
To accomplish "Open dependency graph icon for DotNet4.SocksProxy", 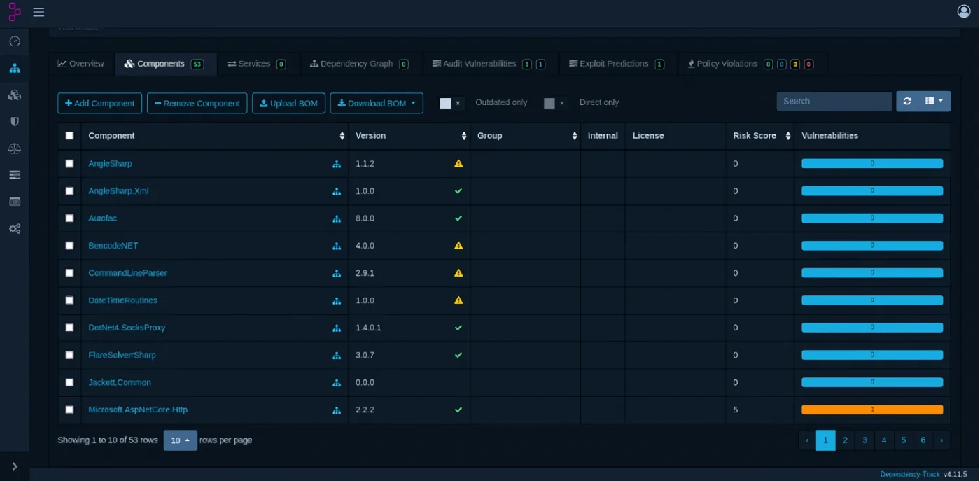I will coord(337,328).
